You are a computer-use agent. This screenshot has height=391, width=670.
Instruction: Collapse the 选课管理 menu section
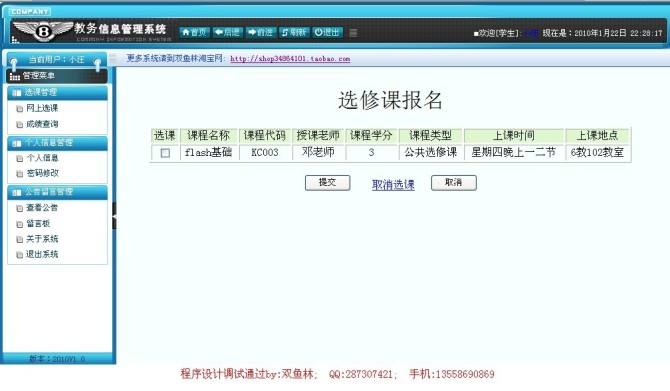click(x=57, y=92)
